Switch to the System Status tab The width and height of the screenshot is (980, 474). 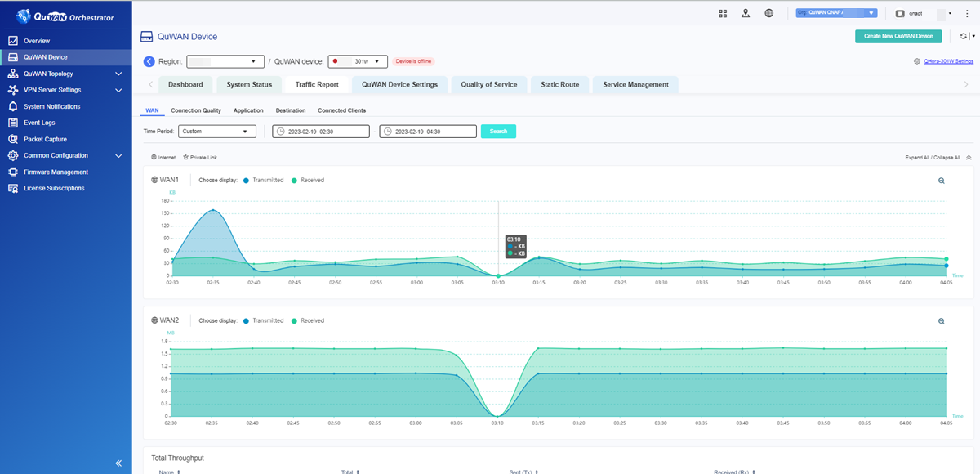click(x=249, y=84)
